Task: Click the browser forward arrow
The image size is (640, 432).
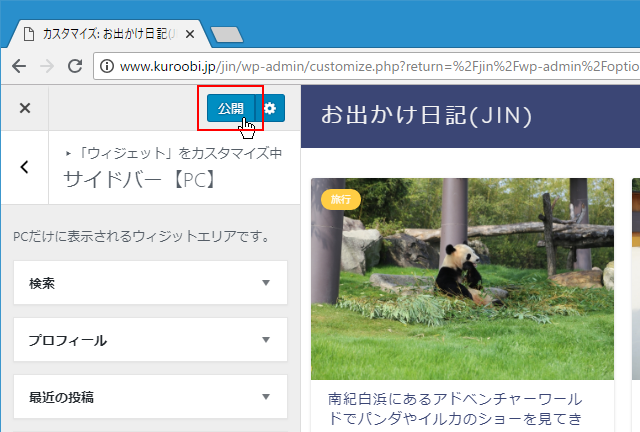Action: (x=46, y=66)
